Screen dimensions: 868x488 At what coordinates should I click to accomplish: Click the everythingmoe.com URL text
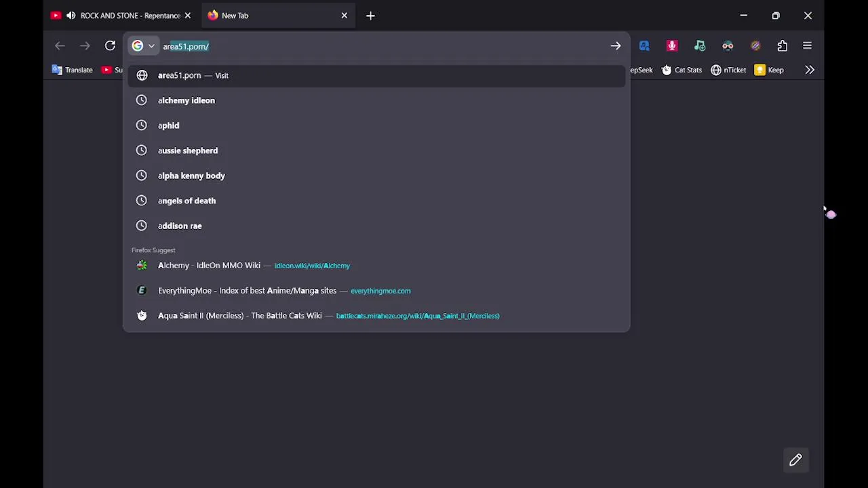pyautogui.click(x=380, y=291)
